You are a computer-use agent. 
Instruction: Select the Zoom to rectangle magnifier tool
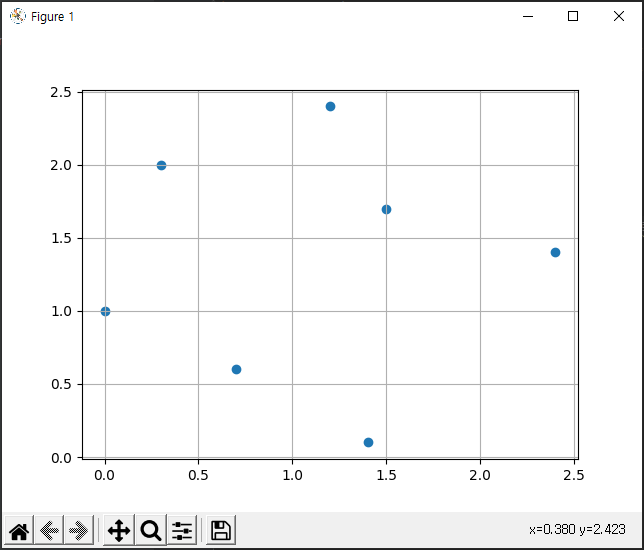click(151, 530)
